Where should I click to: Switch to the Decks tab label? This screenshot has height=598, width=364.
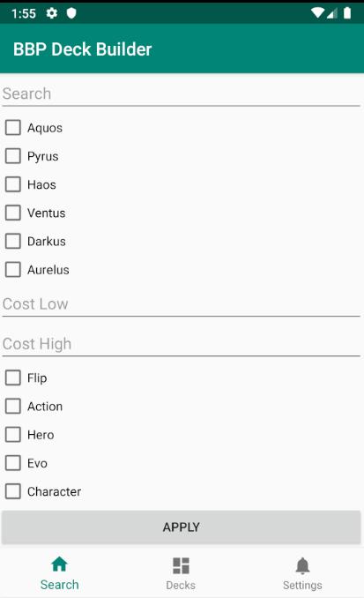181,585
